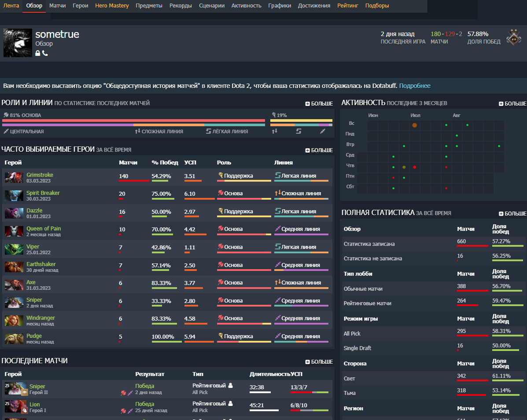Click the 32:38 match duration

257,387
